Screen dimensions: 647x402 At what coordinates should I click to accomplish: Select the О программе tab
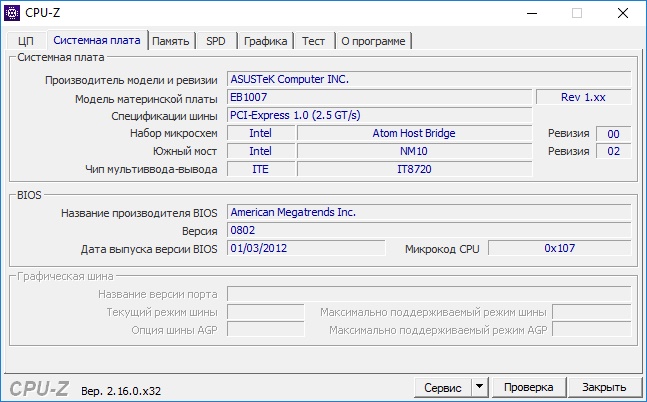click(x=373, y=41)
